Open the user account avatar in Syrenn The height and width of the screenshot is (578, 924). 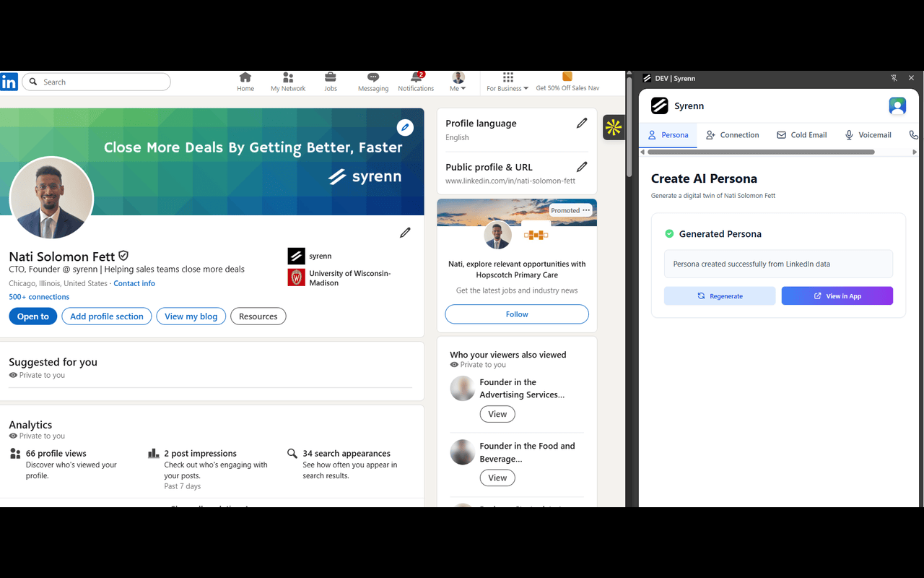pyautogui.click(x=897, y=106)
